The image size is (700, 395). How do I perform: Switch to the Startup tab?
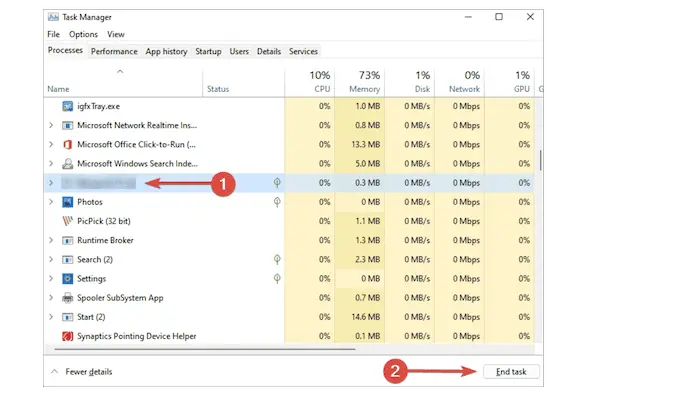[x=208, y=51]
